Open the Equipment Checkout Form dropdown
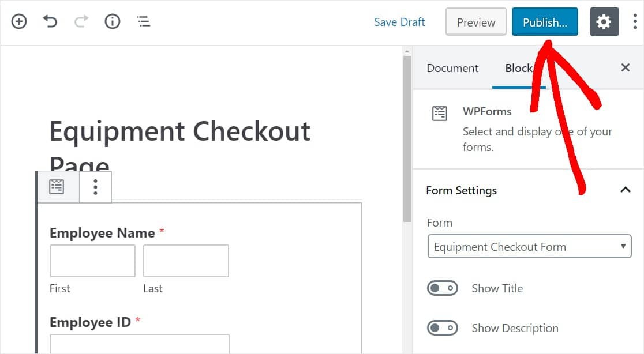 point(529,247)
